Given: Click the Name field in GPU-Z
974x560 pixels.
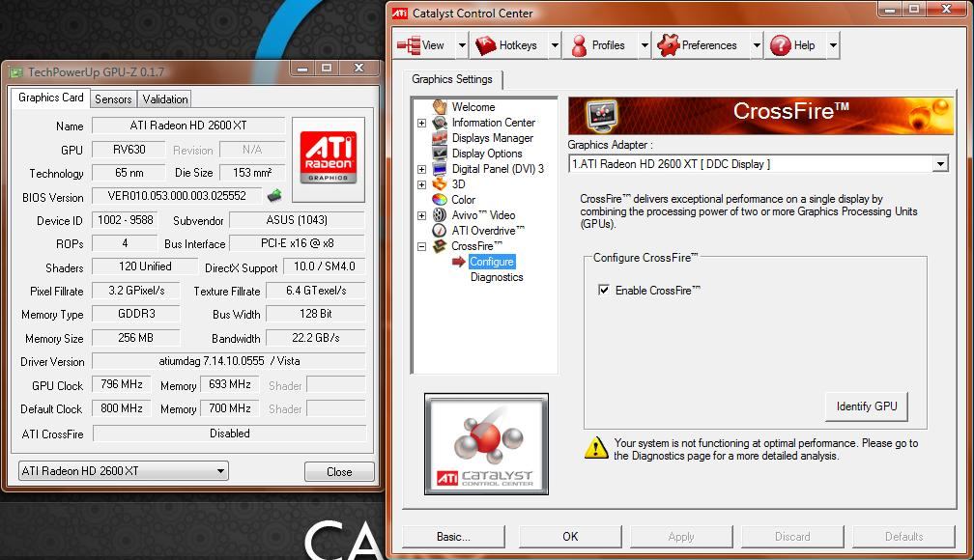Looking at the screenshot, I should [188, 126].
